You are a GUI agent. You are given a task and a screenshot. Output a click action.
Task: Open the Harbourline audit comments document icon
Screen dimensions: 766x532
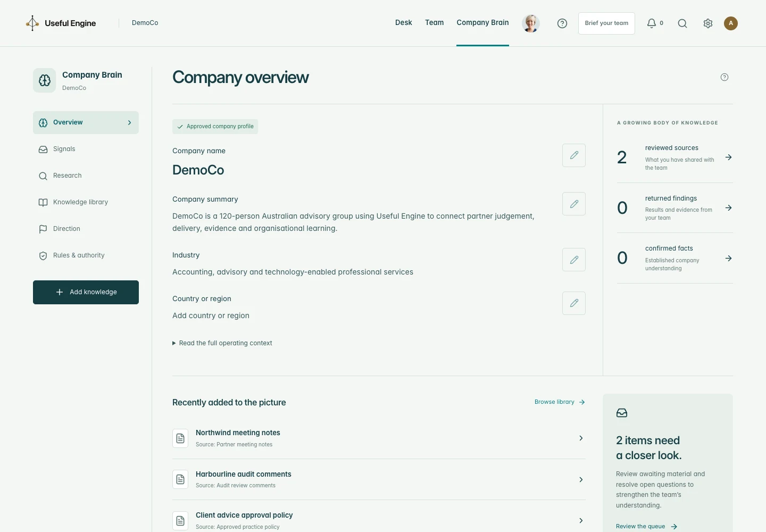(180, 479)
